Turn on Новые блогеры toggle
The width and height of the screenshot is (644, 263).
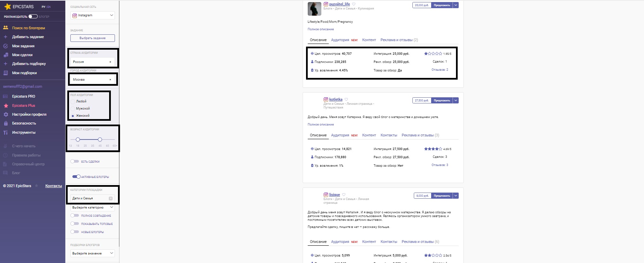(74, 232)
